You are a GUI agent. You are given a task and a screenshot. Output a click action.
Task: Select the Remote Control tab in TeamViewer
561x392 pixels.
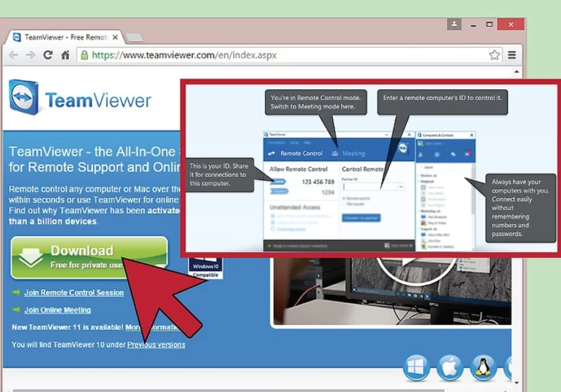pyautogui.click(x=296, y=153)
